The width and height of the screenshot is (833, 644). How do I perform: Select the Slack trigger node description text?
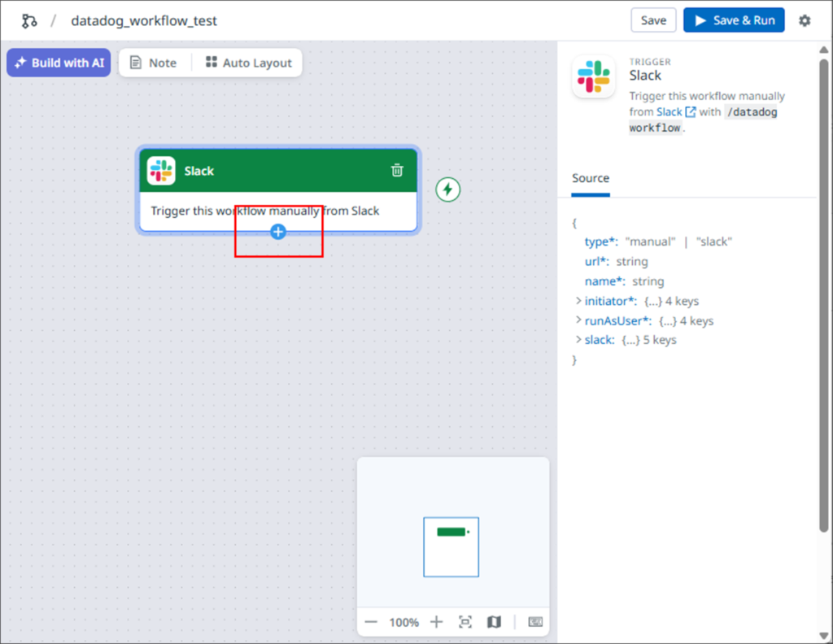[x=265, y=211]
